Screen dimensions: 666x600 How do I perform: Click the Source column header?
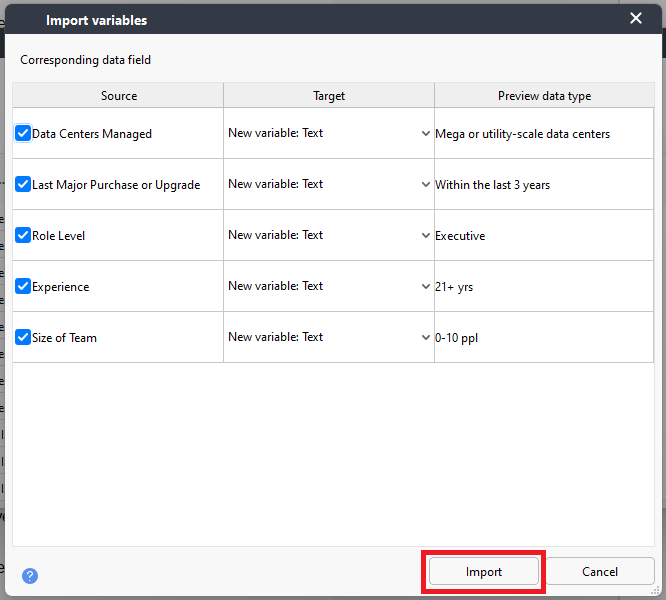[118, 96]
